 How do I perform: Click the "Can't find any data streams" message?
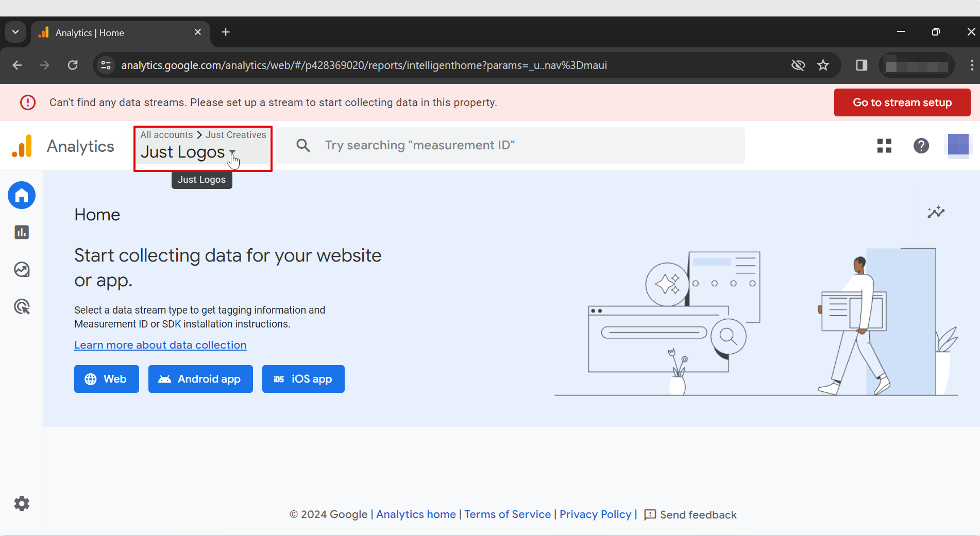coord(273,102)
